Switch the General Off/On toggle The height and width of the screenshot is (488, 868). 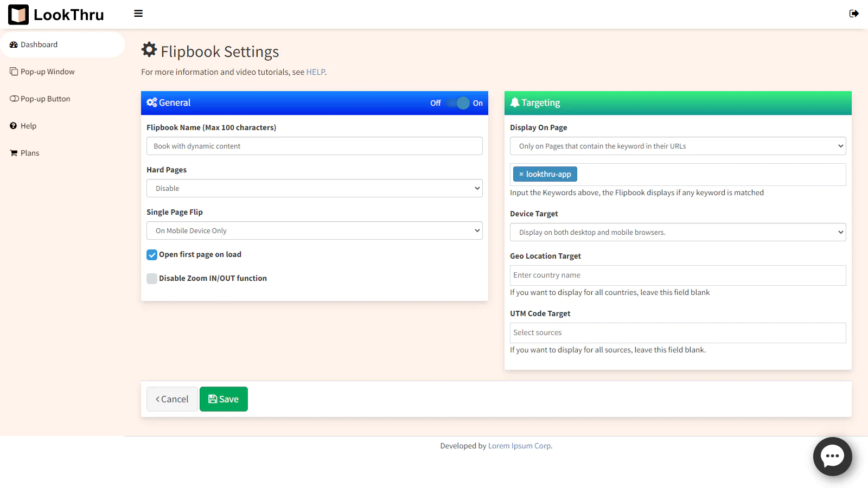457,103
